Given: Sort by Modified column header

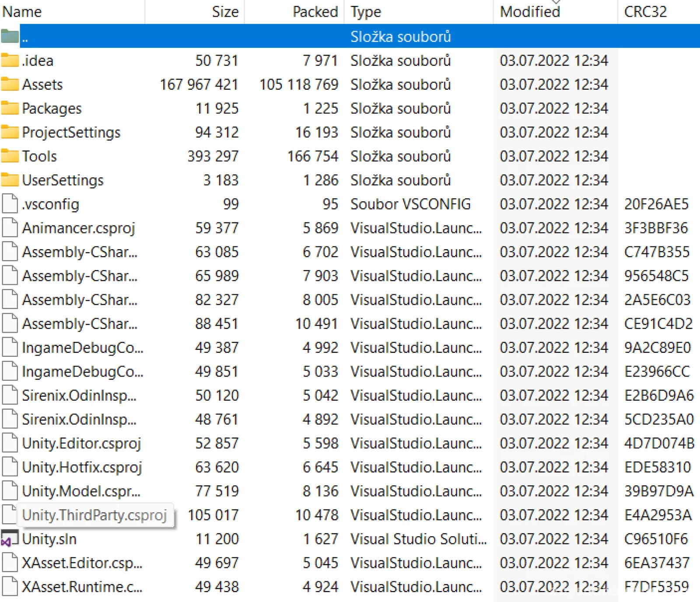Looking at the screenshot, I should click(x=530, y=12).
